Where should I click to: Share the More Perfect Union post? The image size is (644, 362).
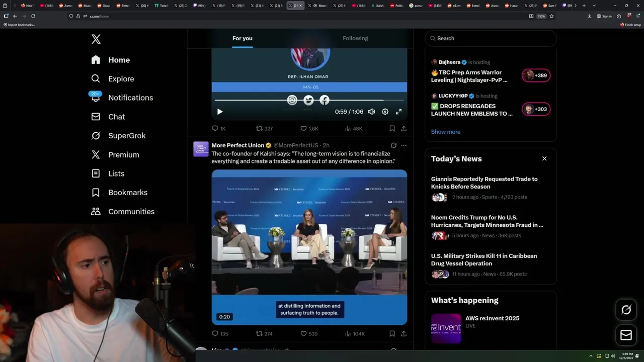(x=404, y=334)
